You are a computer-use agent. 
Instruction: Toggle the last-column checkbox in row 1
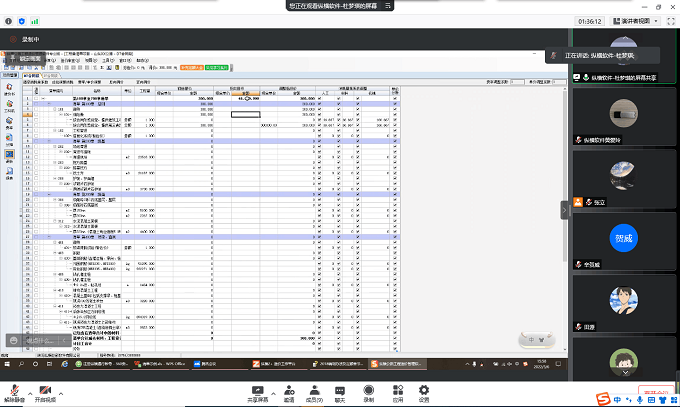tap(396, 99)
